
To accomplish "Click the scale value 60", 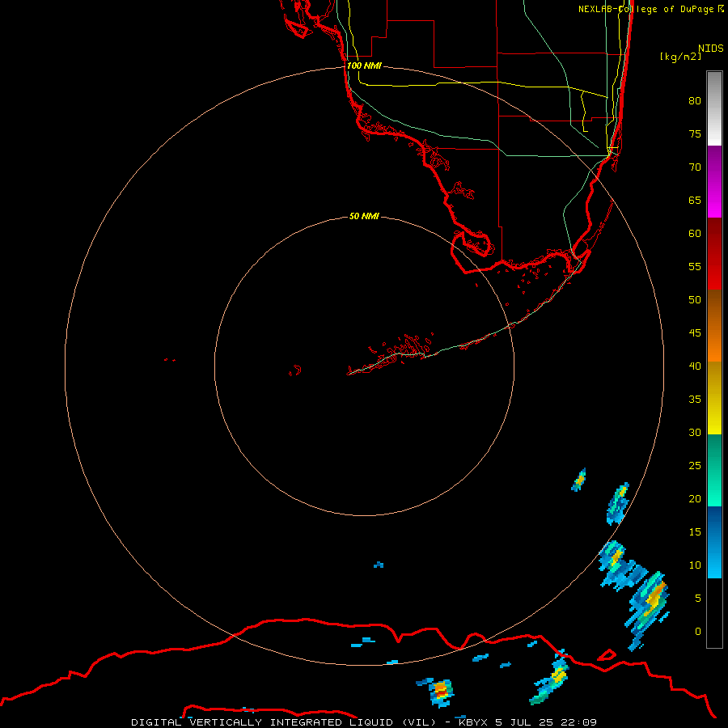I will 695,234.
